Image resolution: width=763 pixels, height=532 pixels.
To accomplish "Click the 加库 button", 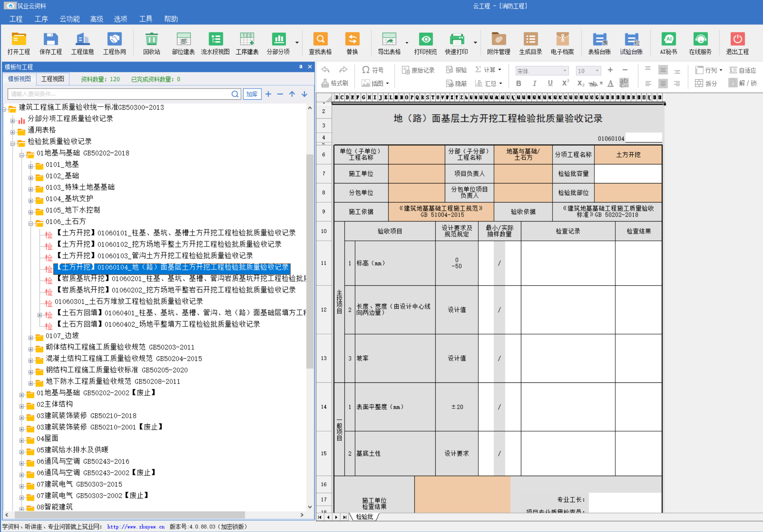I will tap(252, 94).
